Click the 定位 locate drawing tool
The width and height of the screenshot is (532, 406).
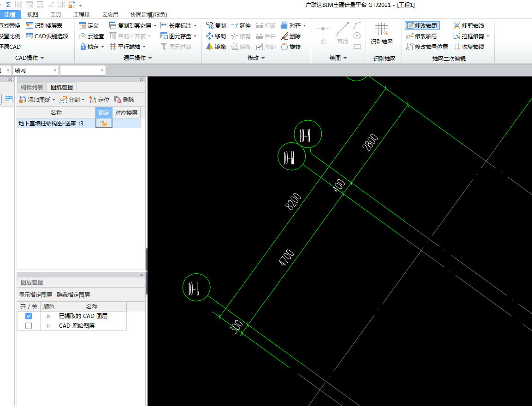pos(99,100)
